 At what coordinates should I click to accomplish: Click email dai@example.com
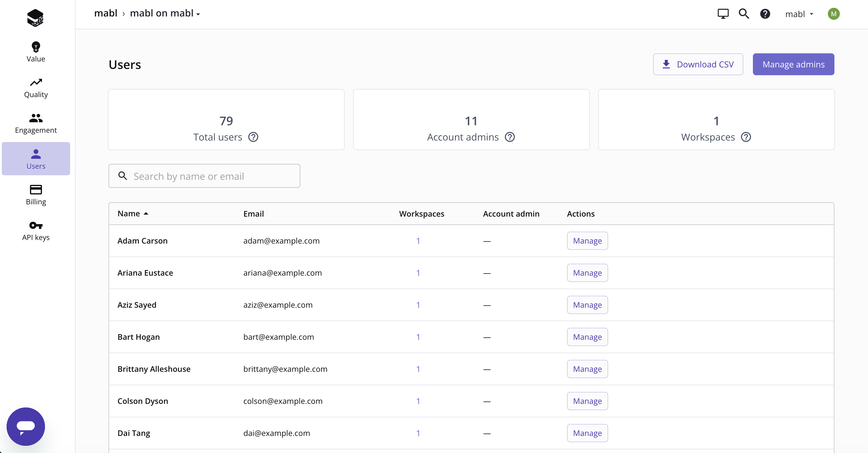[x=277, y=433]
